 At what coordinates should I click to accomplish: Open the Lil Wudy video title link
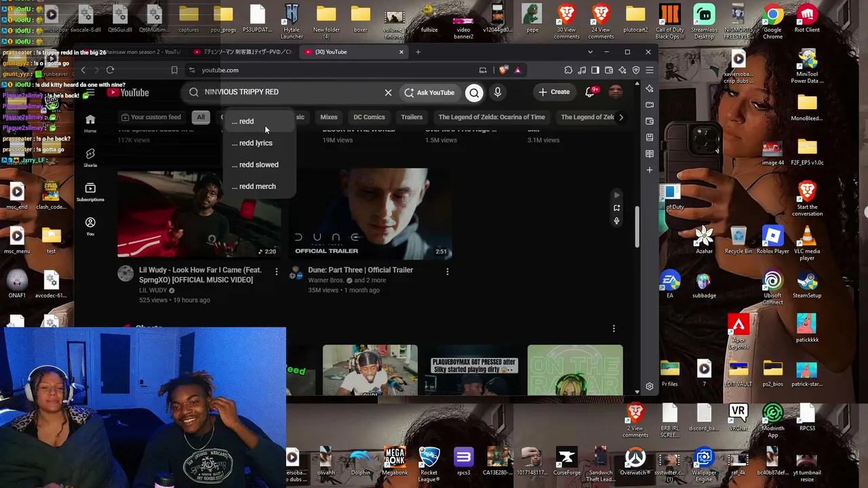(x=200, y=274)
